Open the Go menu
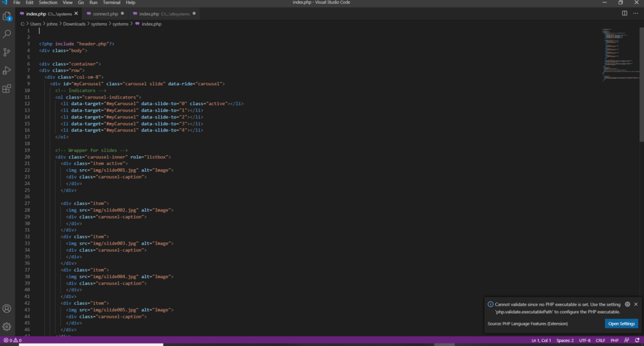The width and height of the screenshot is (644, 346). (81, 3)
